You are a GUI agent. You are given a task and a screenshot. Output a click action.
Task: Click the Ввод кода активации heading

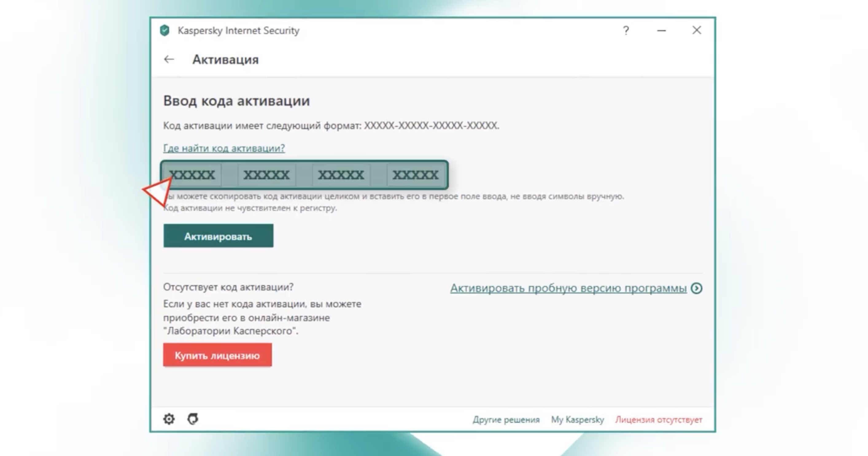click(237, 101)
